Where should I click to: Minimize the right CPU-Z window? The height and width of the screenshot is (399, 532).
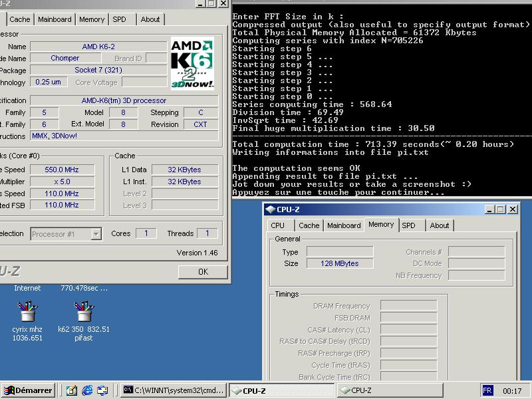click(x=489, y=209)
